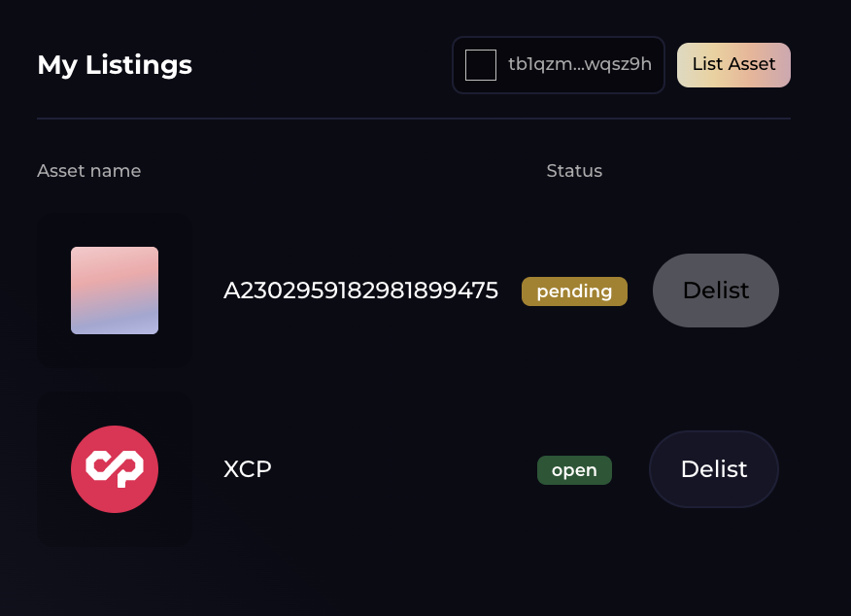Switch to the My Listings section
Viewport: 851px width, 616px height.
coord(114,65)
